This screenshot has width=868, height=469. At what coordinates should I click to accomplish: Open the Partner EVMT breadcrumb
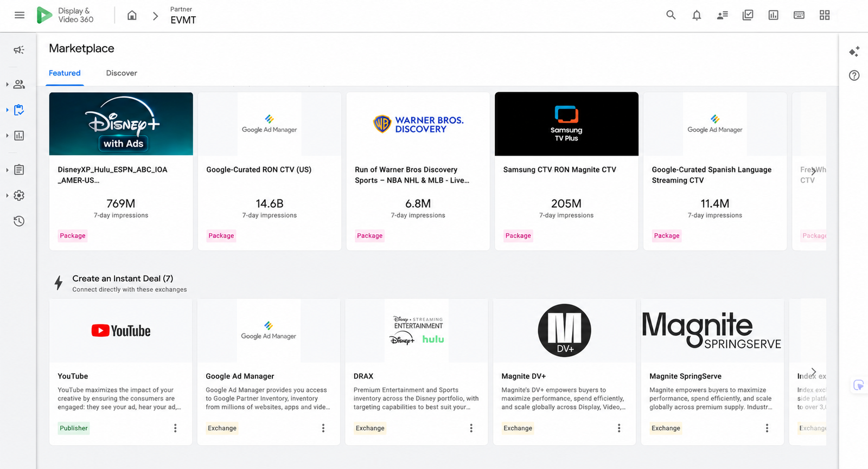183,16
